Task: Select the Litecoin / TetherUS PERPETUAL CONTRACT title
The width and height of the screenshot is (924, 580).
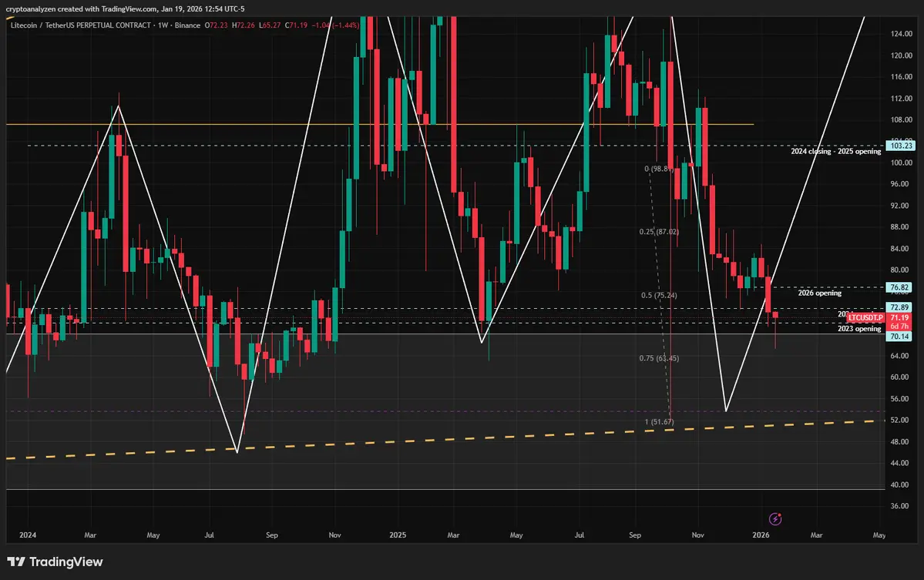Action: (x=81, y=25)
